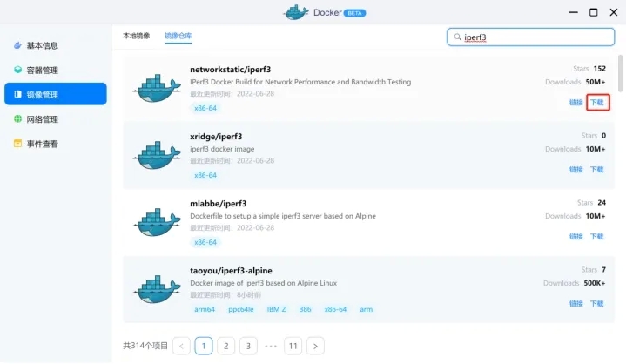The image size is (626, 364).
Task: Click the iperf3 search input field
Action: coord(530,37)
